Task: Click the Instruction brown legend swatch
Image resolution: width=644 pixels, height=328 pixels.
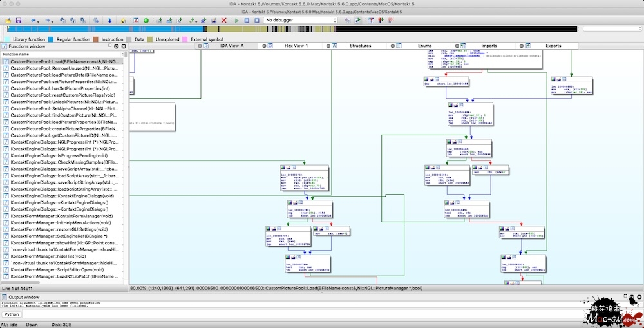Action: pyautogui.click(x=95, y=39)
